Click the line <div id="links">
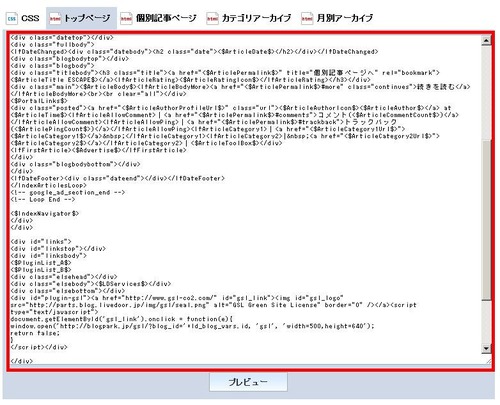Image resolution: width=500 pixels, height=405 pixels. [x=41, y=241]
